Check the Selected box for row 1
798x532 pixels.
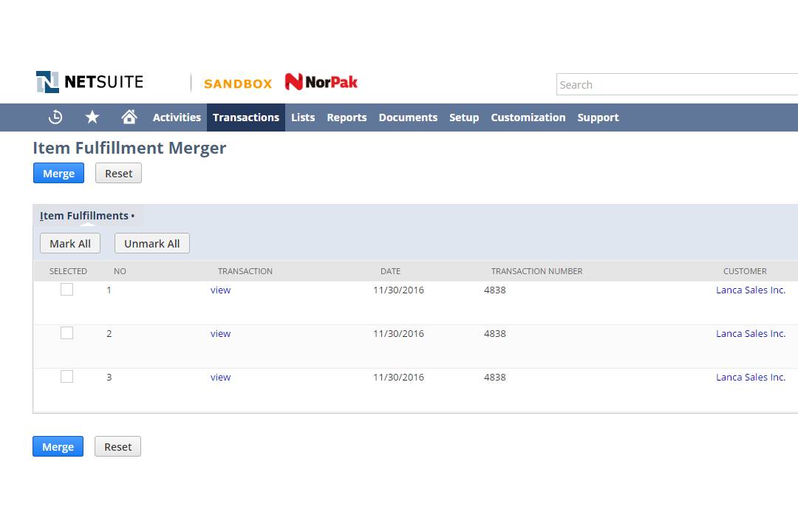coord(66,289)
